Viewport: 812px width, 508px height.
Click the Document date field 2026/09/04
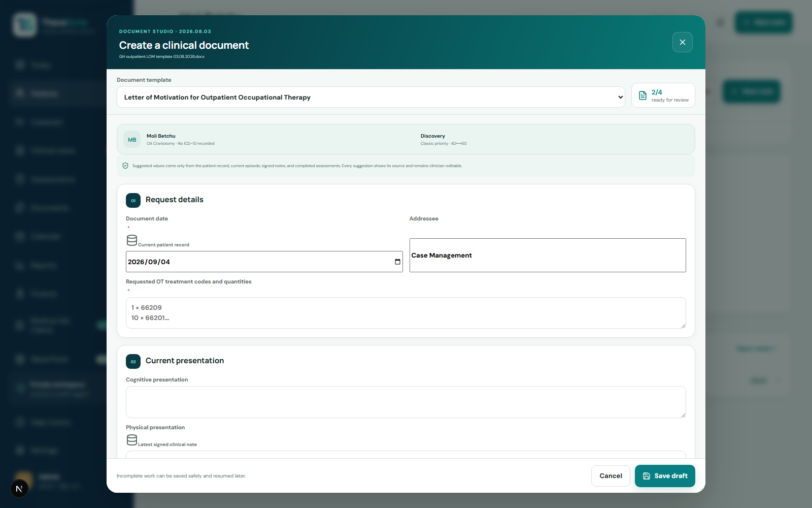pyautogui.click(x=264, y=262)
